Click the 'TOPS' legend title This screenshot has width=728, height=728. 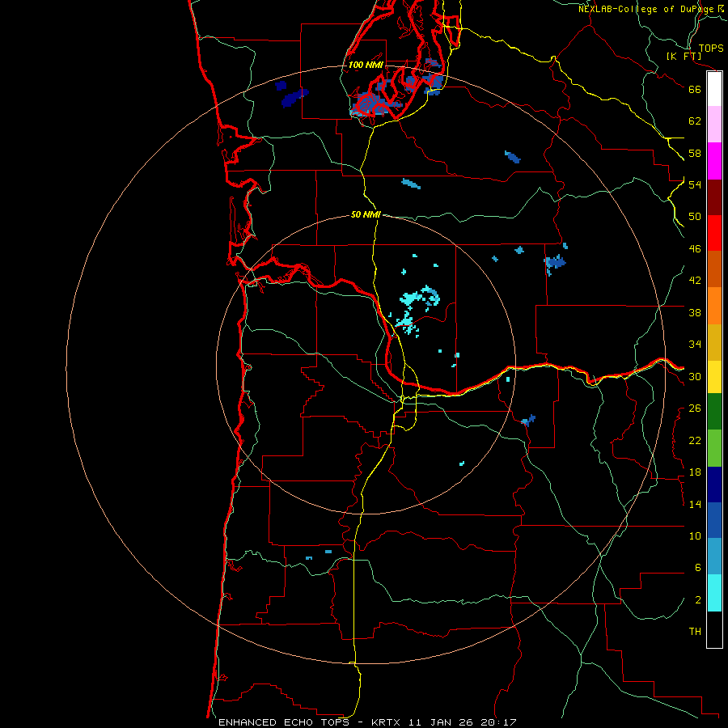[x=711, y=48]
